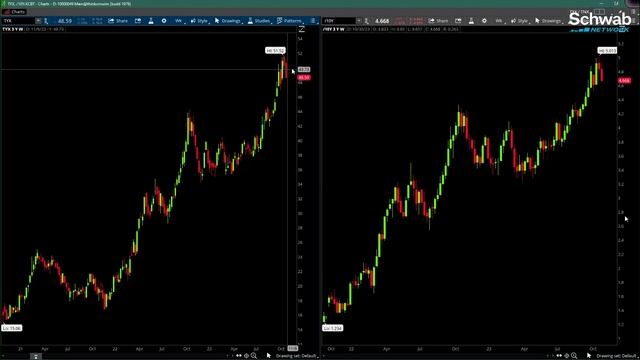Click right chart crosshair icon at bottom
The width and height of the screenshot is (640, 360).
point(567,356)
